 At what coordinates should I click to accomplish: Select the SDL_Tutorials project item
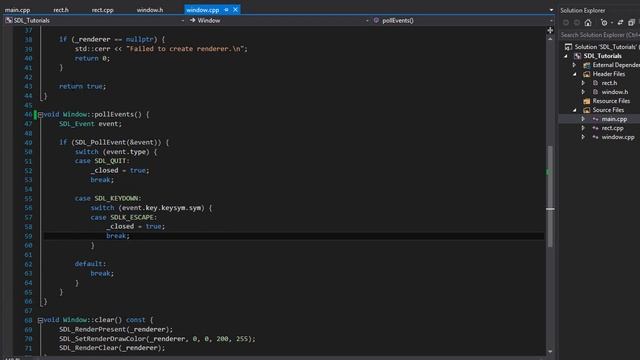pyautogui.click(x=602, y=56)
